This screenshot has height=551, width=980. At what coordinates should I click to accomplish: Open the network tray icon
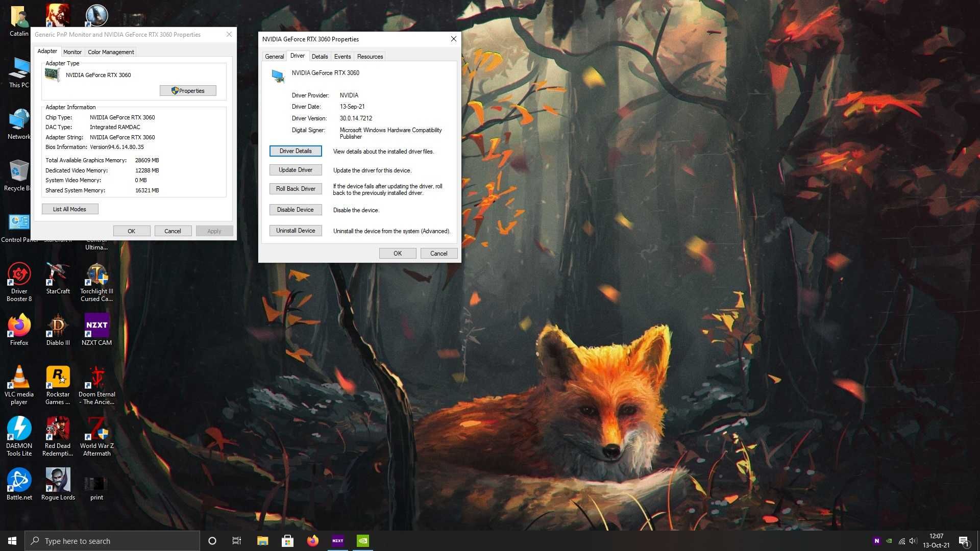click(x=902, y=541)
